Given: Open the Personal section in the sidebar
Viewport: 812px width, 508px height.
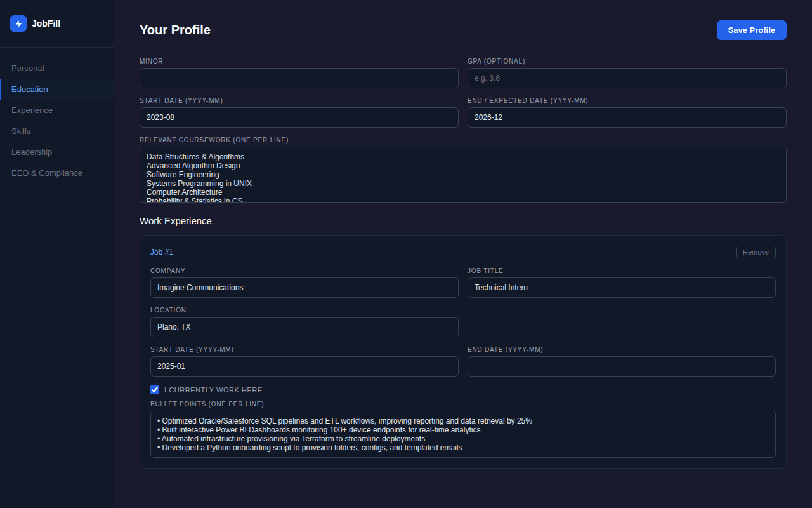Looking at the screenshot, I should (x=28, y=68).
